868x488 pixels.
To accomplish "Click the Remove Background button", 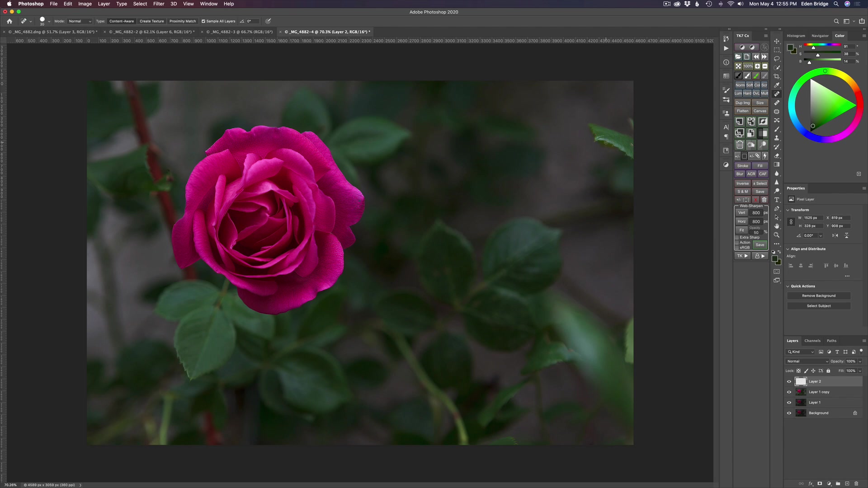I will point(819,296).
